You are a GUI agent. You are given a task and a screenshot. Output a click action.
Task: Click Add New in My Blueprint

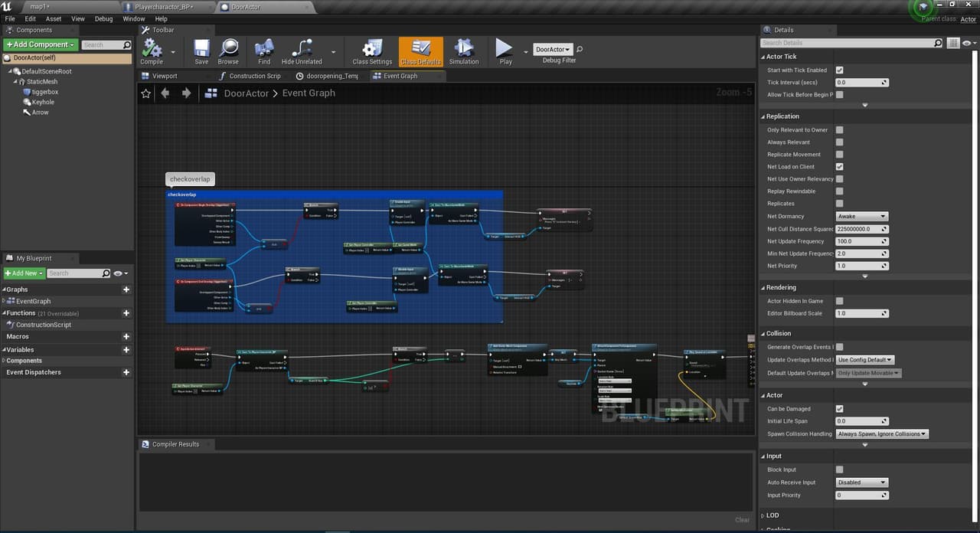pos(23,273)
